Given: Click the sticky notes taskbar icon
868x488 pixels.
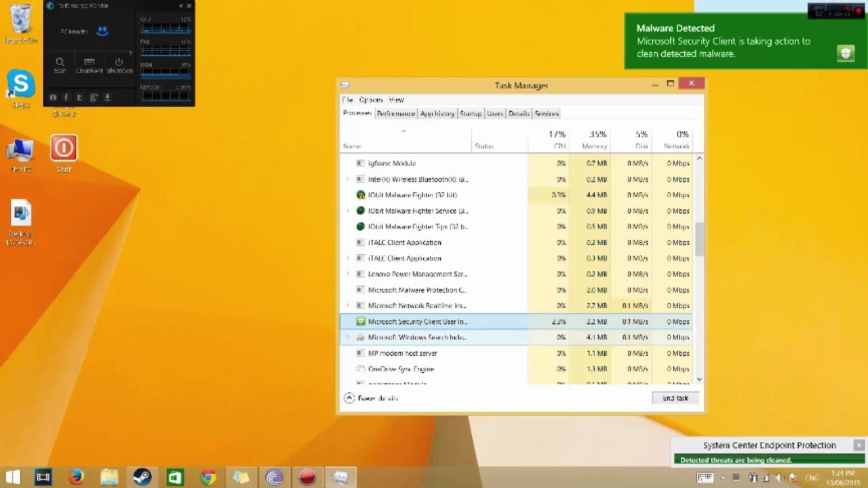Looking at the screenshot, I should pos(241,477).
